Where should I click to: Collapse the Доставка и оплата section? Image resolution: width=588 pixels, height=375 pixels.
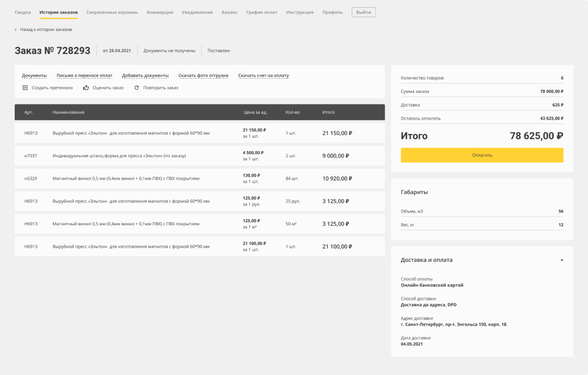click(561, 260)
